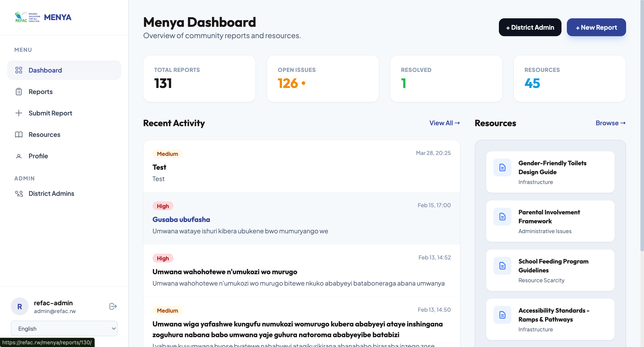Go to Dashboard in the sidebar menu

click(64, 70)
